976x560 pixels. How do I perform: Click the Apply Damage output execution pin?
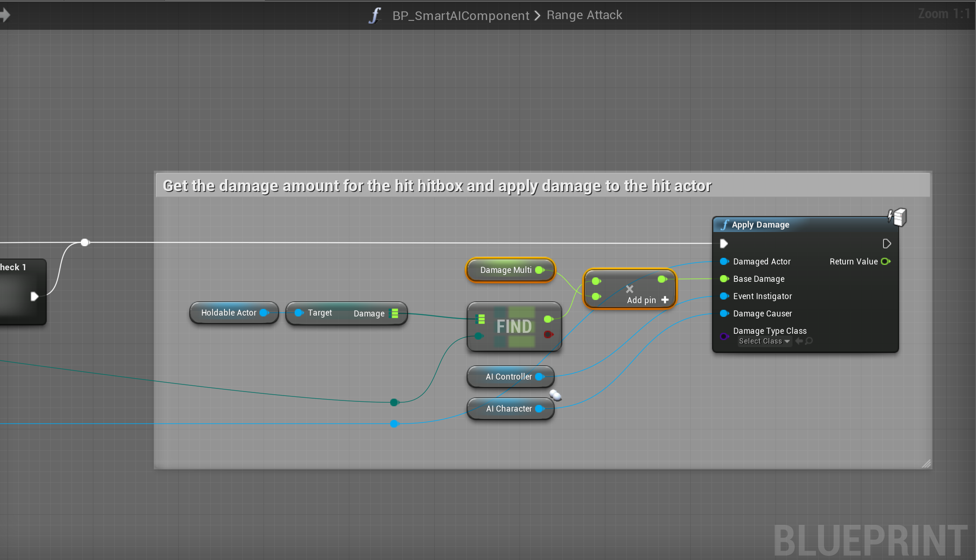click(x=886, y=244)
